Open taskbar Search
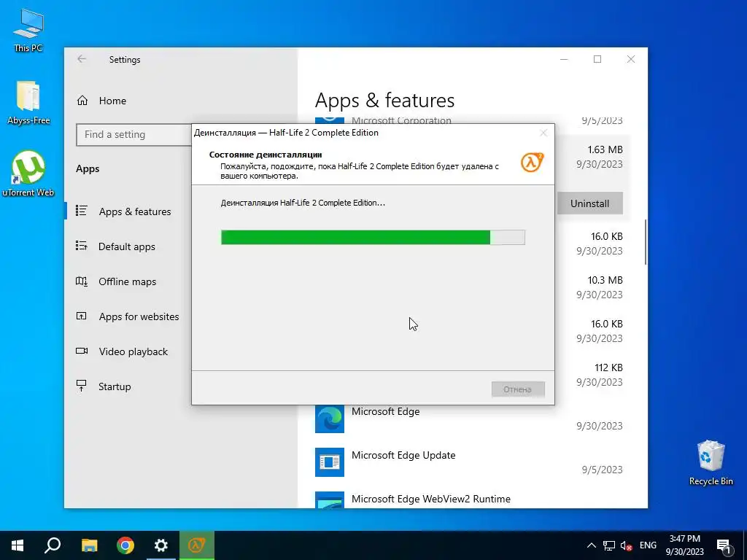747x560 pixels. (x=53, y=545)
